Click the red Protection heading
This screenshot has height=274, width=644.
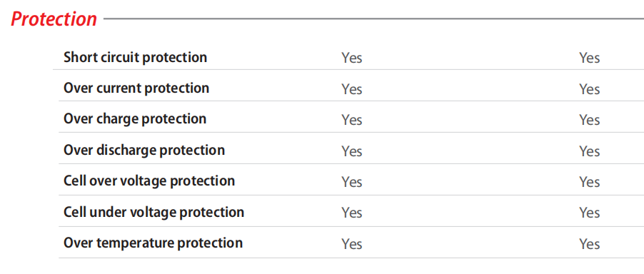point(54,19)
